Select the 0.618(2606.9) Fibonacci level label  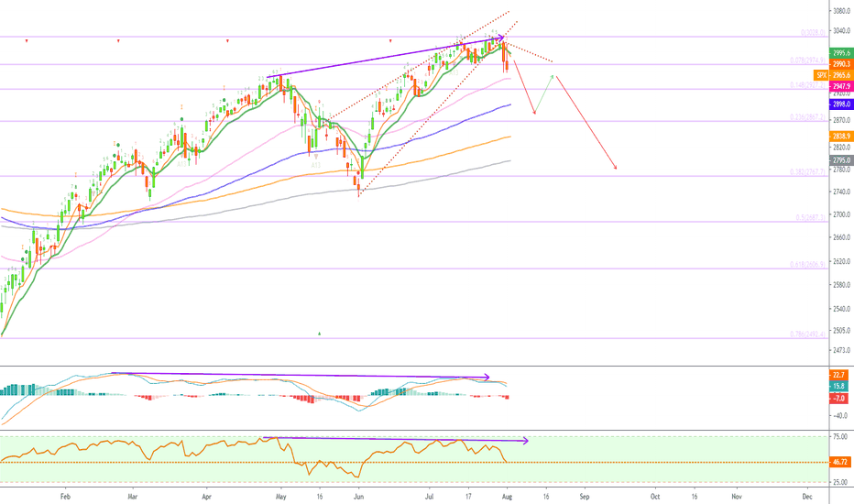tap(808, 265)
